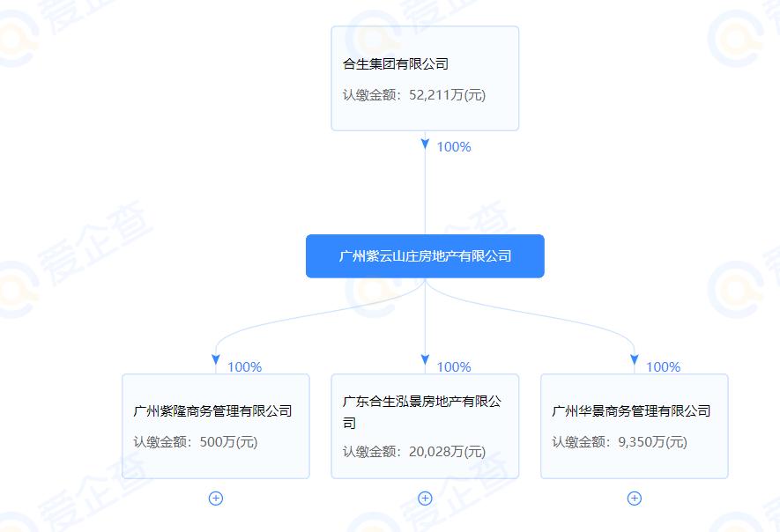Image resolution: width=780 pixels, height=532 pixels.
Task: Click the arrow pointing to 广州华景商务管理有限公司
Action: point(634,359)
